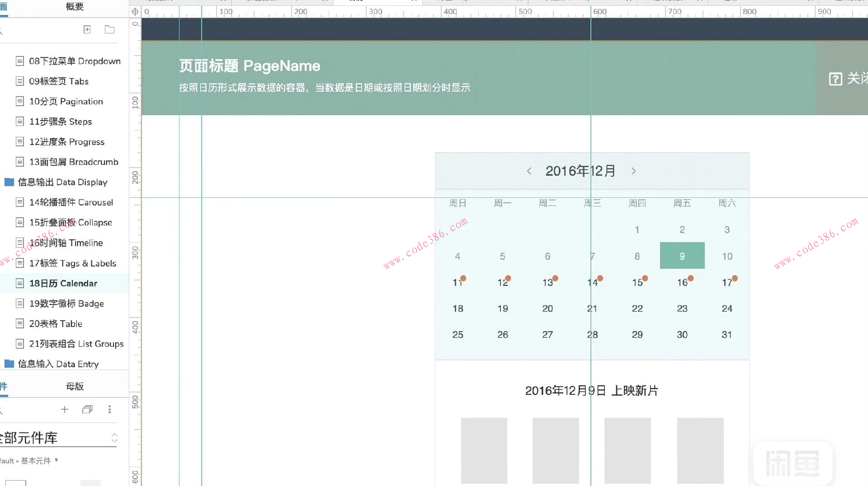This screenshot has width=868, height=486.
Task: Click the Data Display folder icon
Action: pos(9,182)
